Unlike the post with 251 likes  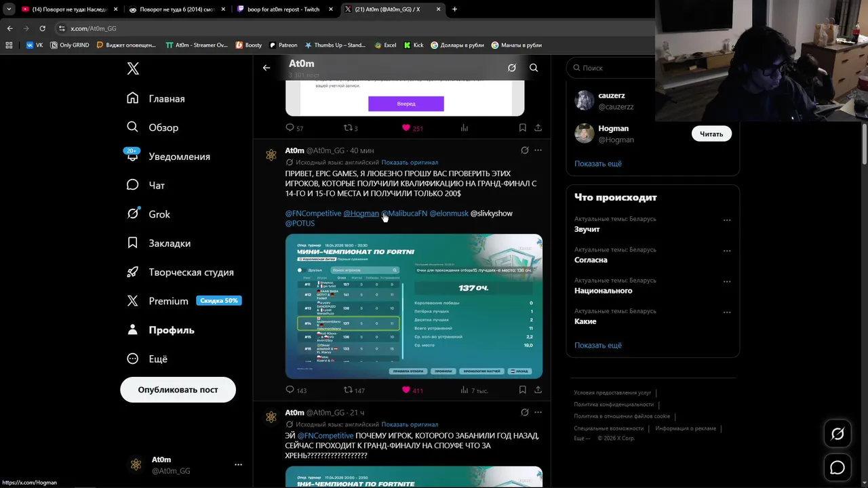click(412, 127)
